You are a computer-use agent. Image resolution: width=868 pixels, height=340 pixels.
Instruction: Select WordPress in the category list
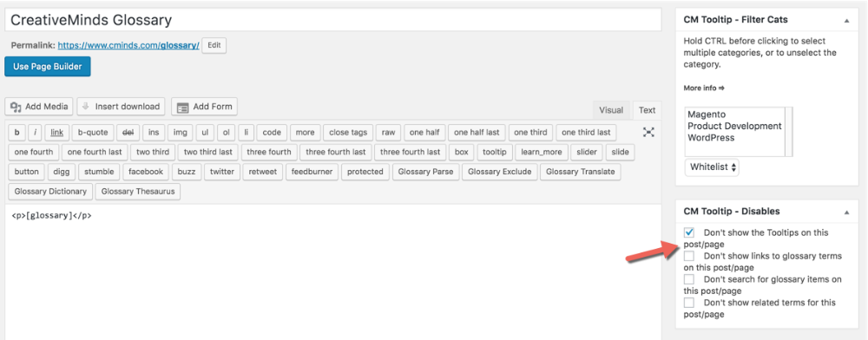click(x=711, y=138)
